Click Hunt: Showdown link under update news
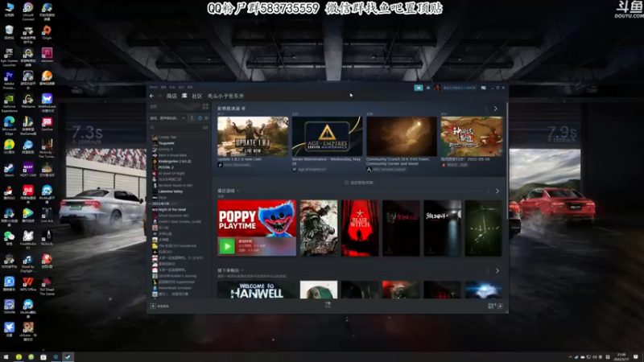644x362 pixels. 237,165
